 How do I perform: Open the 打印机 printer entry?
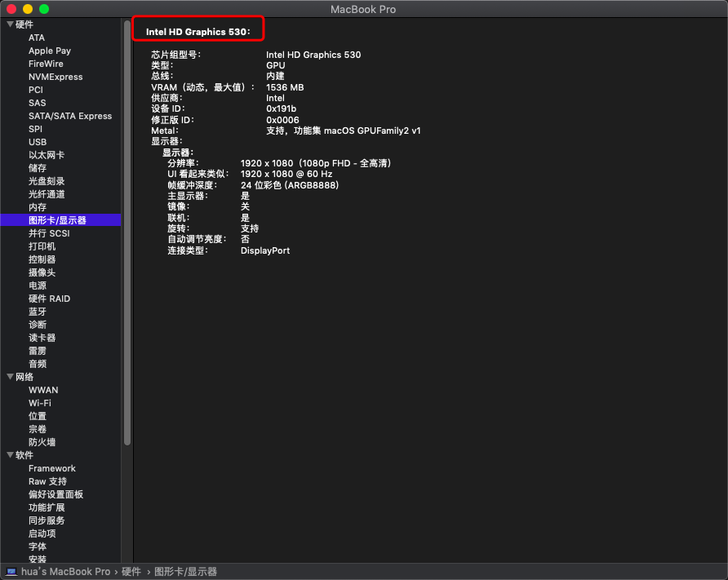coord(42,246)
